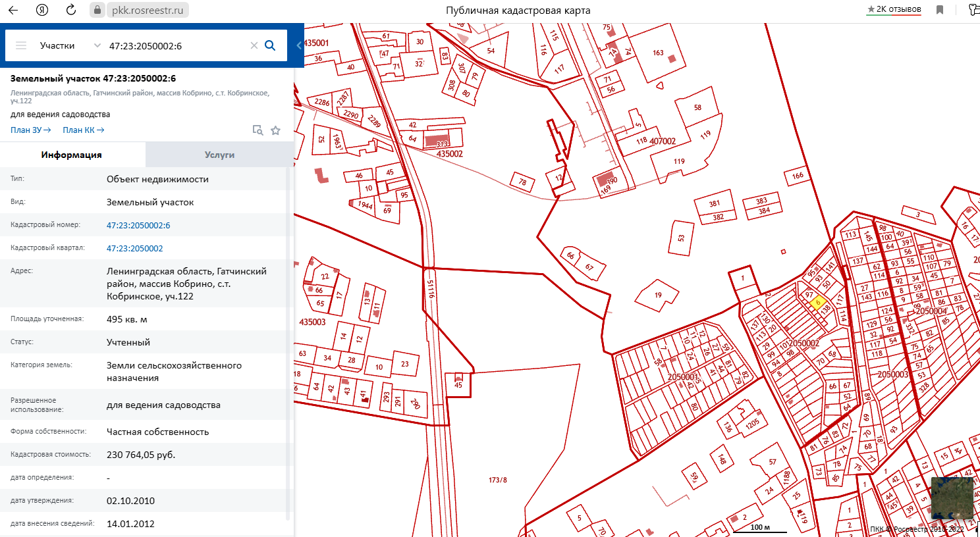Click the yellow highlighted parcel 6 on map
This screenshot has width=980, height=537.
(817, 303)
